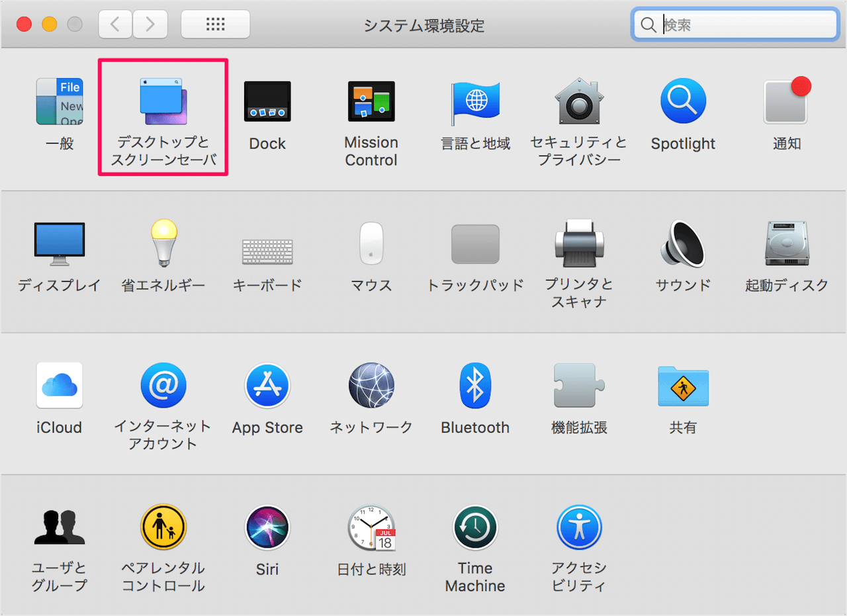
Task: Go back with the left arrow button
Action: [x=115, y=24]
